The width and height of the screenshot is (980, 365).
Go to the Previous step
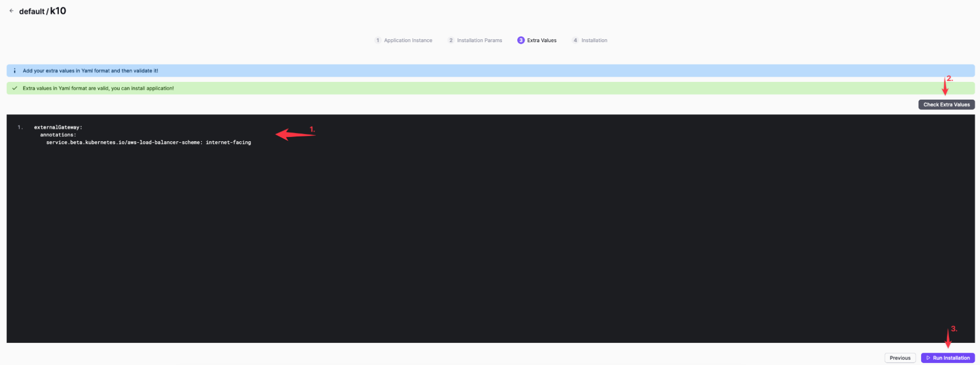(900, 358)
